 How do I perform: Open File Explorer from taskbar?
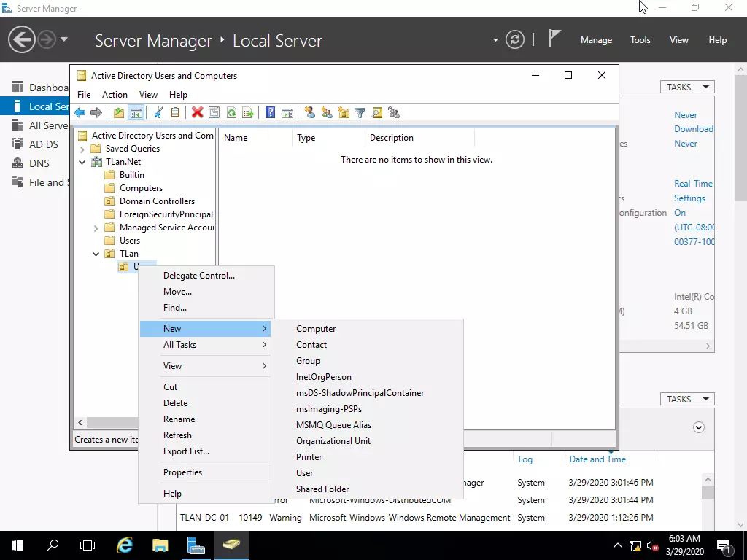160,545
